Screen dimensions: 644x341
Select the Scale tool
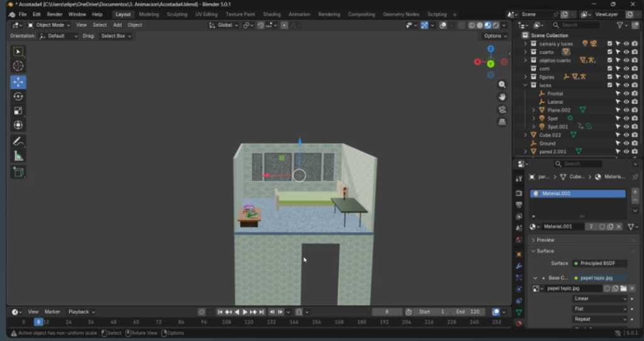(18, 111)
